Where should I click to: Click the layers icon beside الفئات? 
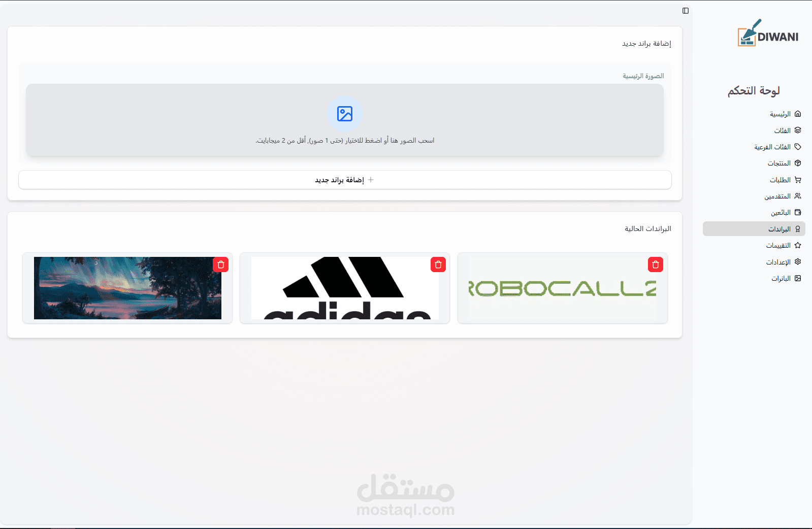coord(798,130)
